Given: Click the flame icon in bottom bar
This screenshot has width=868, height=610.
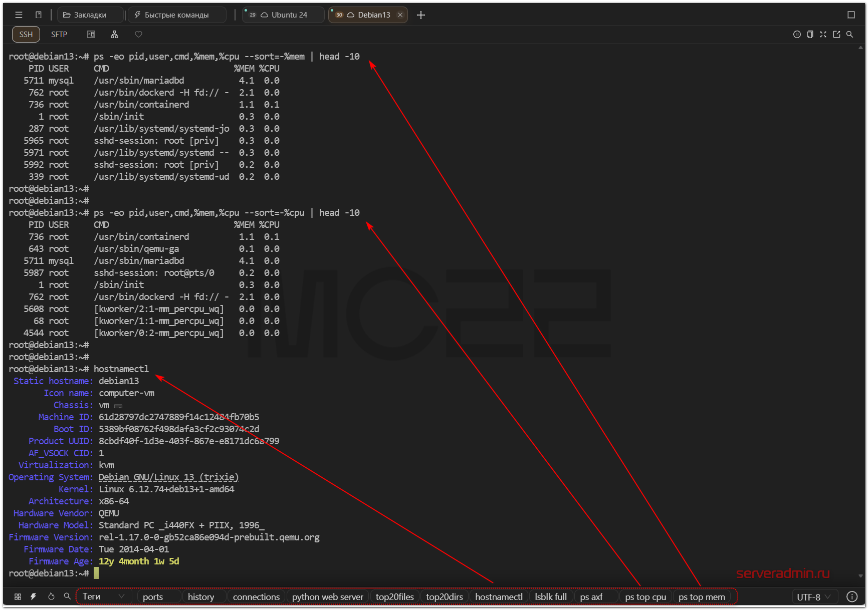Looking at the screenshot, I should tap(51, 596).
